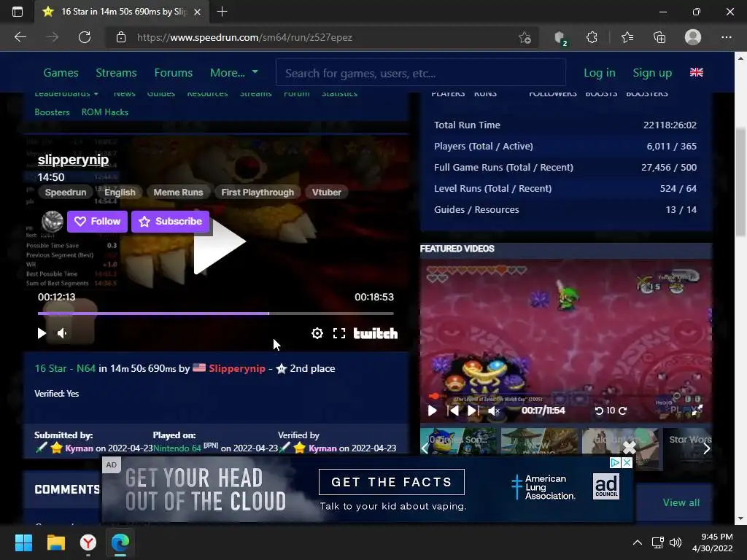
Task: Click the Twitch video progress bar
Action: coord(215,314)
